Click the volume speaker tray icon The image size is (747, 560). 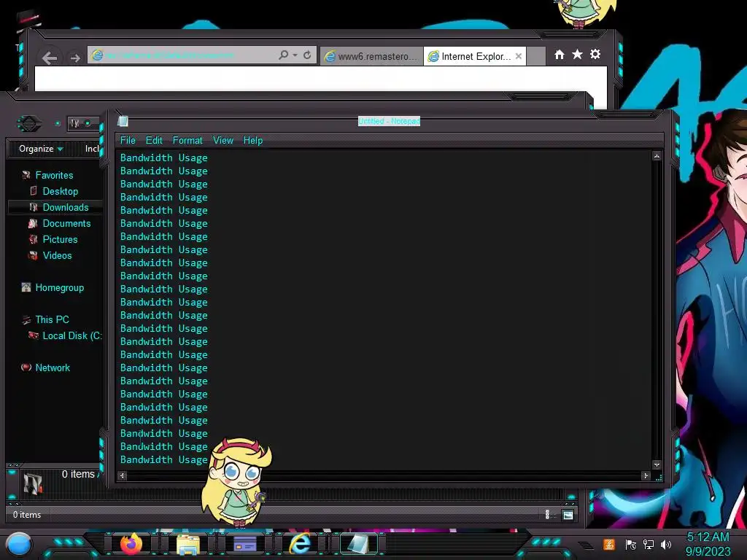(666, 545)
